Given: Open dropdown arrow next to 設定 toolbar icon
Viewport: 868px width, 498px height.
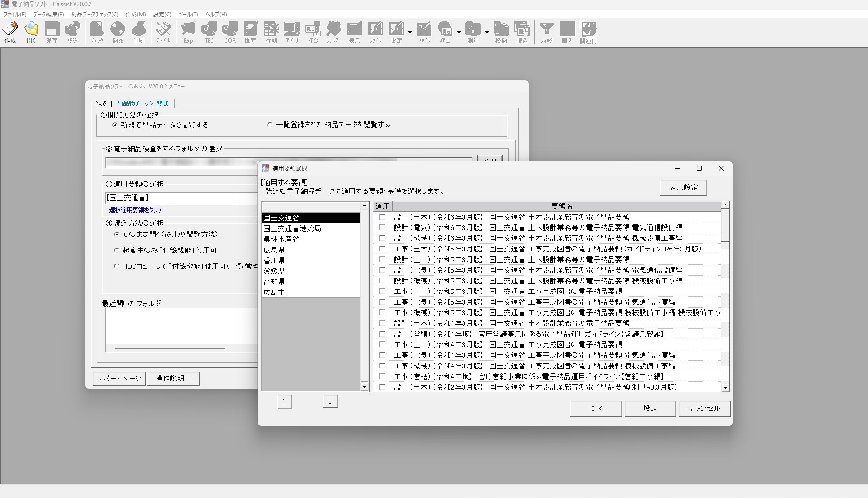Looking at the screenshot, I should click(410, 32).
